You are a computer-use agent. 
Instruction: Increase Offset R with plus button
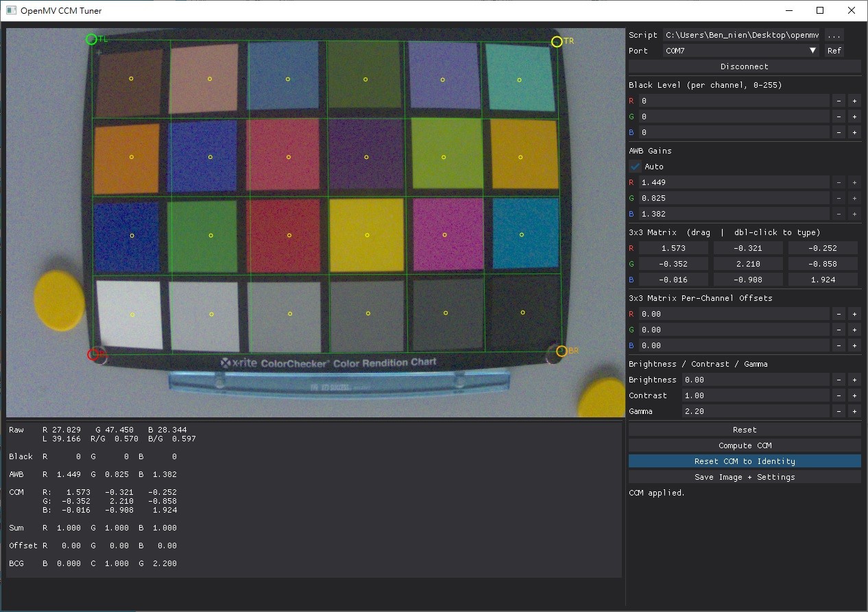[x=854, y=314]
